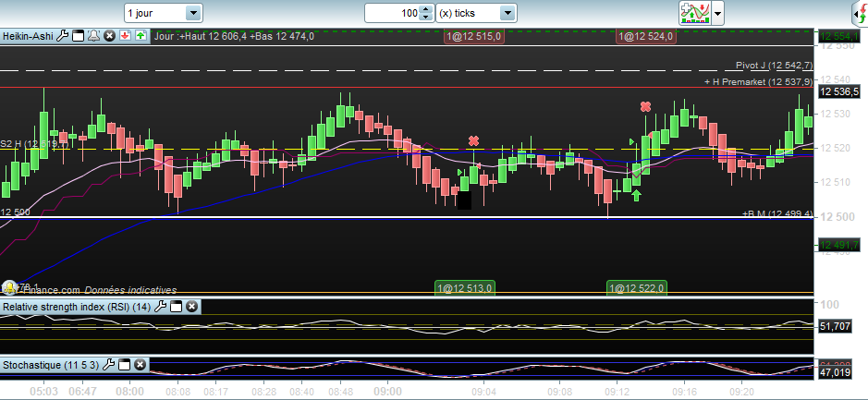Click RSI value 51,707
Screen dimensions: 868x400
836,326
